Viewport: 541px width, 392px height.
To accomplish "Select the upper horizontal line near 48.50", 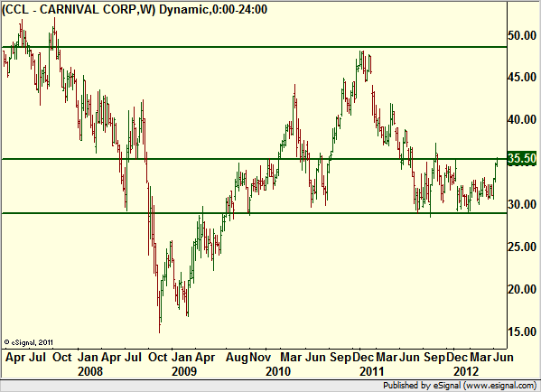I will tap(254, 47).
